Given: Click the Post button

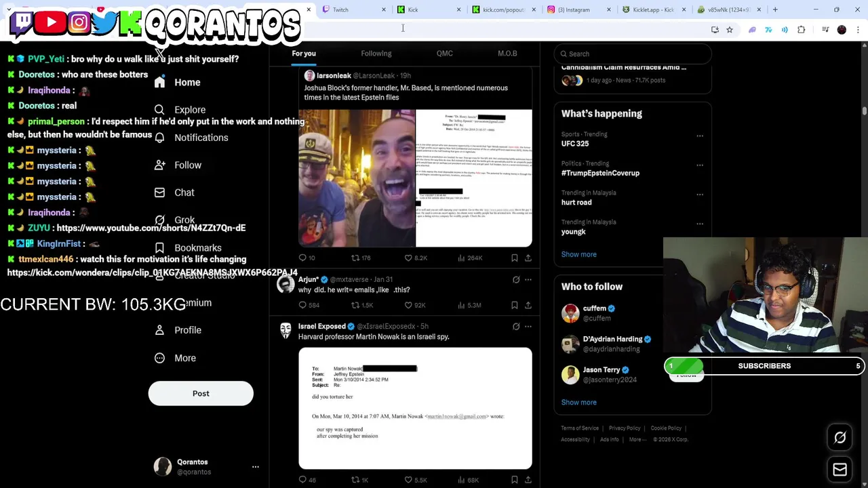Looking at the screenshot, I should coord(201,394).
